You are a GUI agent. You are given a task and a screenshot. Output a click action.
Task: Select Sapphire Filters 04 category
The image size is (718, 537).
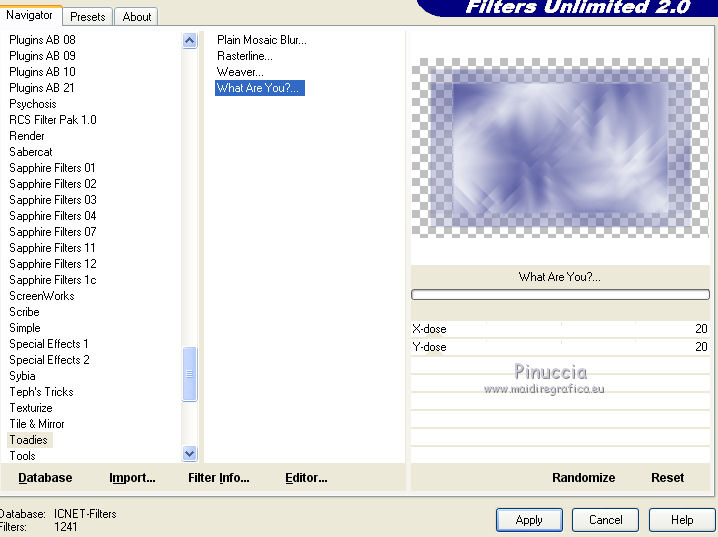point(53,216)
